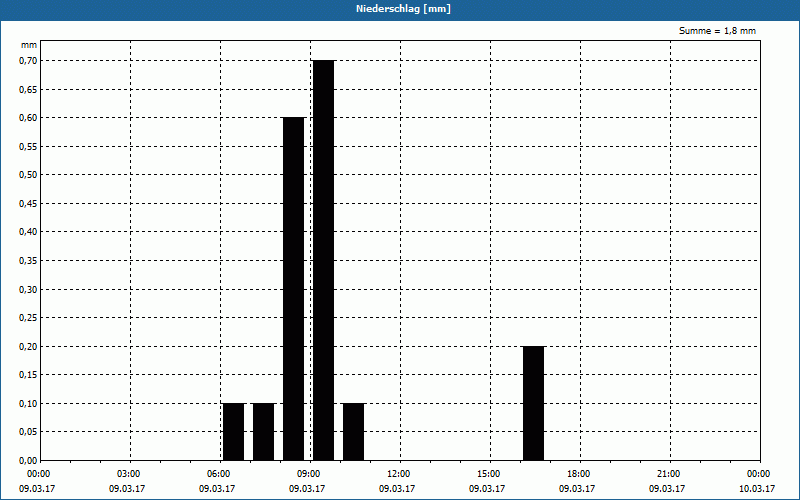Image resolution: width=800 pixels, height=500 pixels.
Task: Click the 0,50 y-axis label
Action: coord(28,175)
